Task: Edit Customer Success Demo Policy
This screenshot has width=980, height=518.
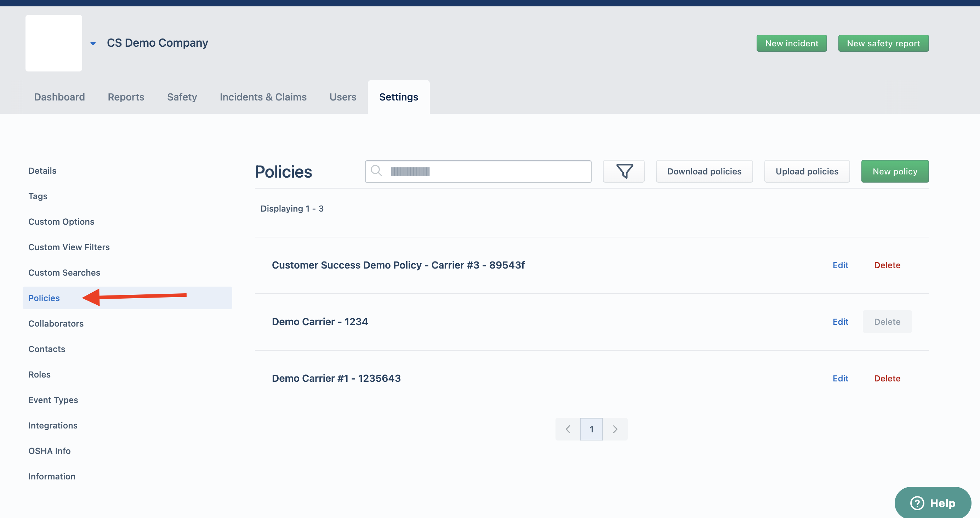Action: pos(841,265)
